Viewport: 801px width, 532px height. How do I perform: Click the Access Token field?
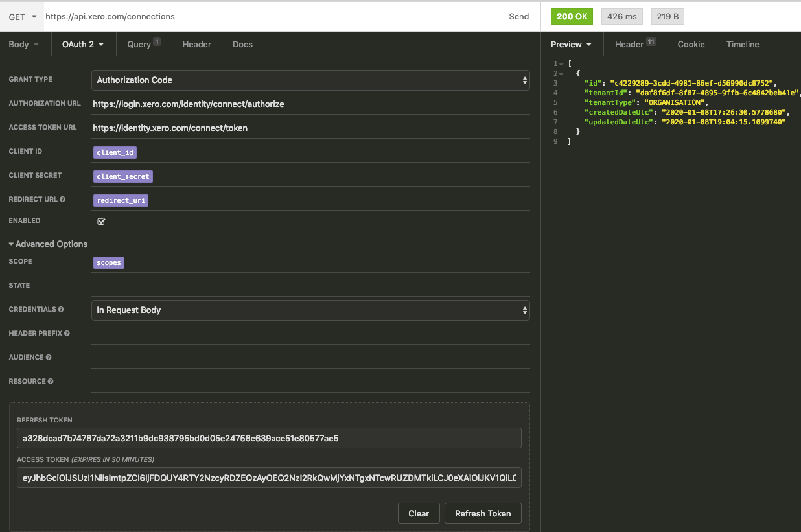pos(269,478)
